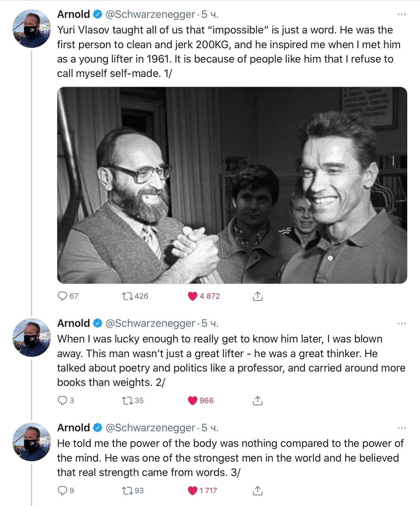
Task: Unlike the first tweet with 4 872 likes
Action: (193, 296)
